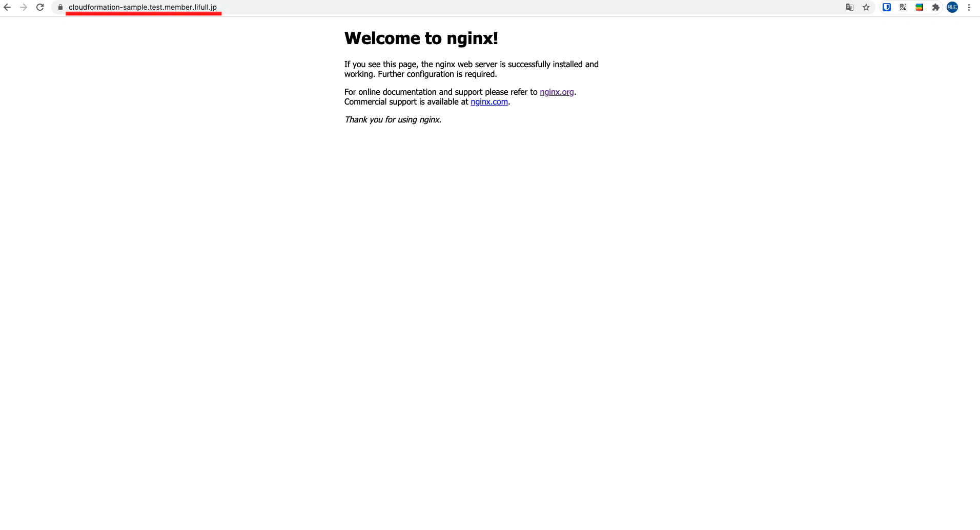Follow the nginx.org documentation link
Viewport: 980px width, 530px height.
pyautogui.click(x=557, y=92)
